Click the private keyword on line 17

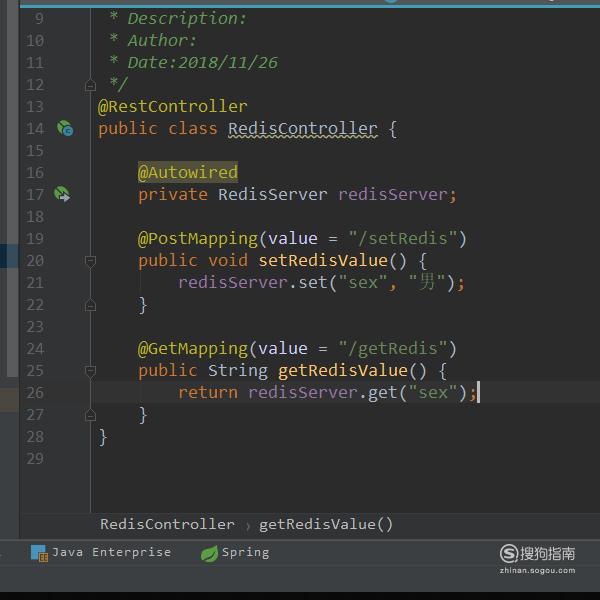pyautogui.click(x=173, y=195)
